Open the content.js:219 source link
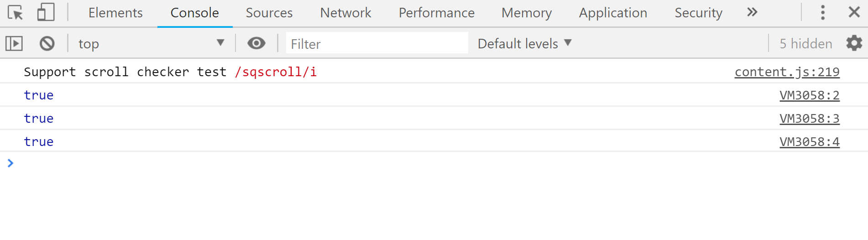Screen dimensions: 868x240 point(787,72)
